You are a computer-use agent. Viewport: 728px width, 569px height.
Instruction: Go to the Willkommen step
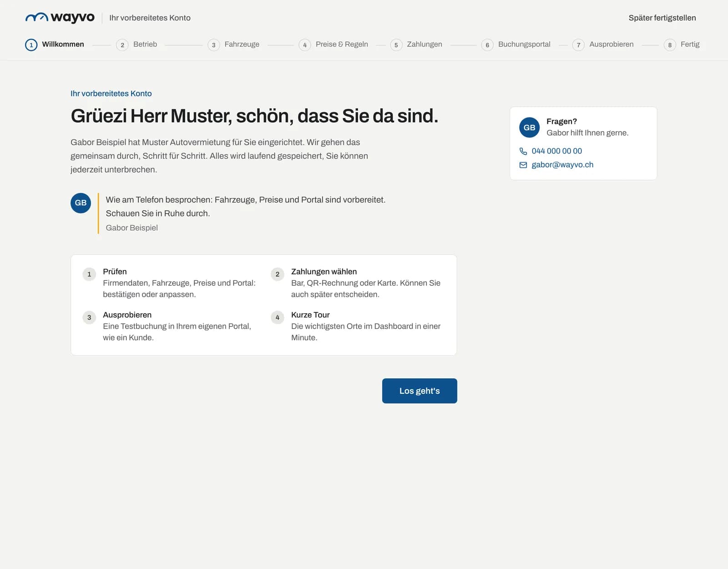55,45
